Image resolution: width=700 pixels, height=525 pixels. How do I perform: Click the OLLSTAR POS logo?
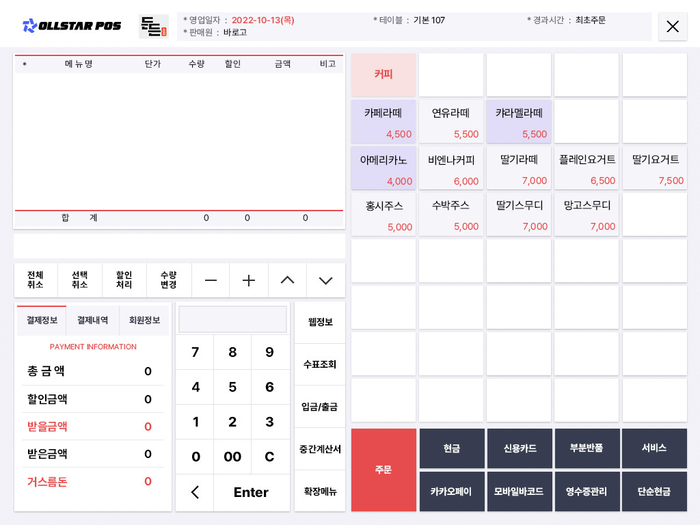point(72,26)
